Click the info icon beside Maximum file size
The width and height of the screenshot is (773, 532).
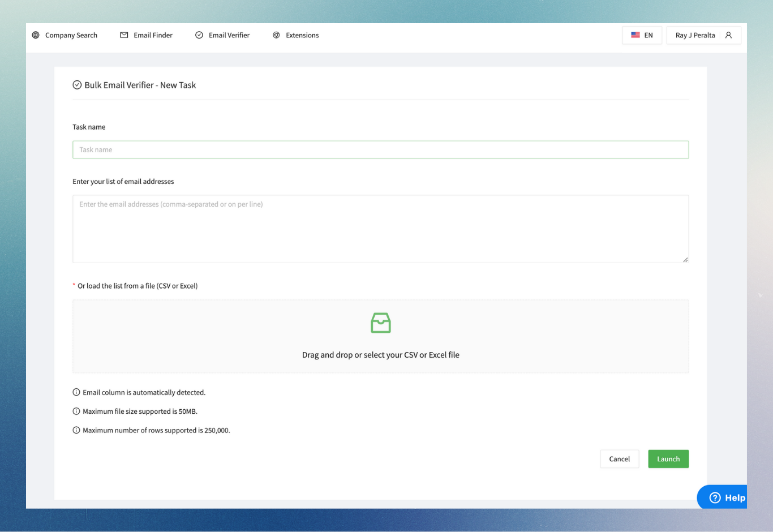coord(76,411)
